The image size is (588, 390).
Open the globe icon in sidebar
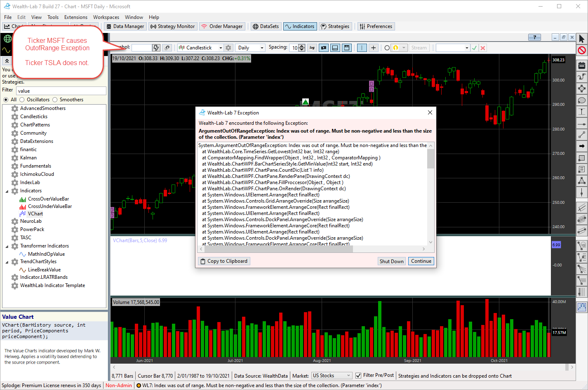point(7,39)
